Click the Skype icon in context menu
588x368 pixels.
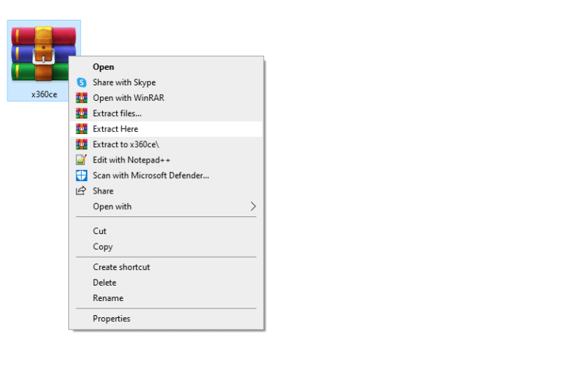82,82
